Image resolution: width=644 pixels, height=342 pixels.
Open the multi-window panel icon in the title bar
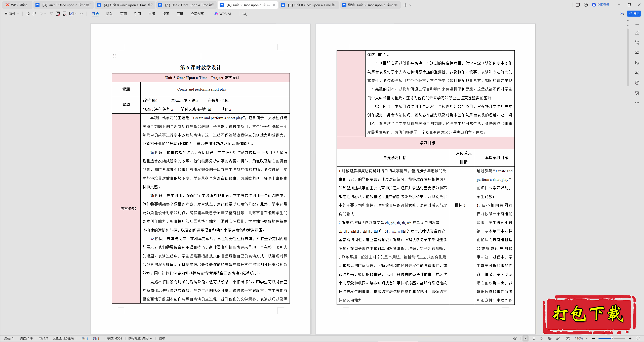tap(578, 5)
